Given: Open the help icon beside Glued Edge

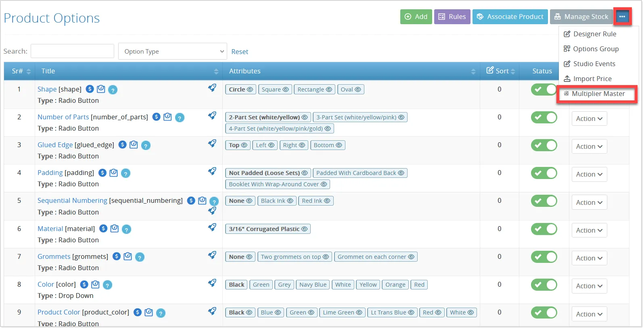Looking at the screenshot, I should (146, 146).
